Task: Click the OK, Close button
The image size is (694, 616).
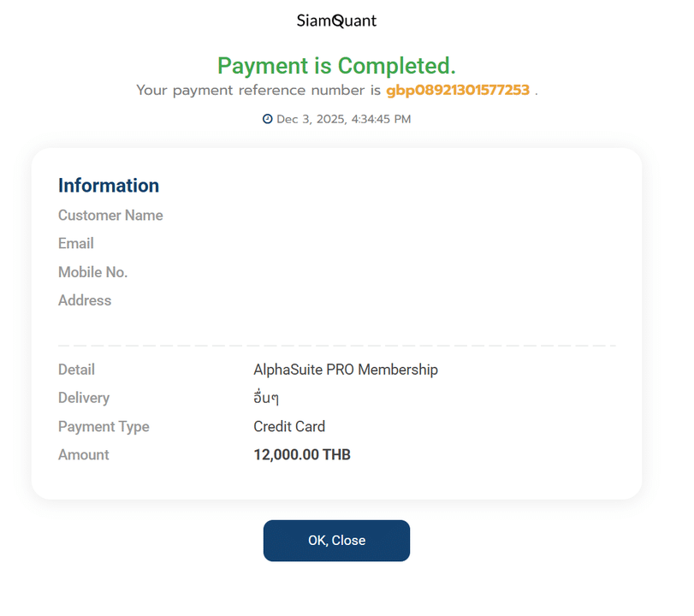Action: point(336,541)
